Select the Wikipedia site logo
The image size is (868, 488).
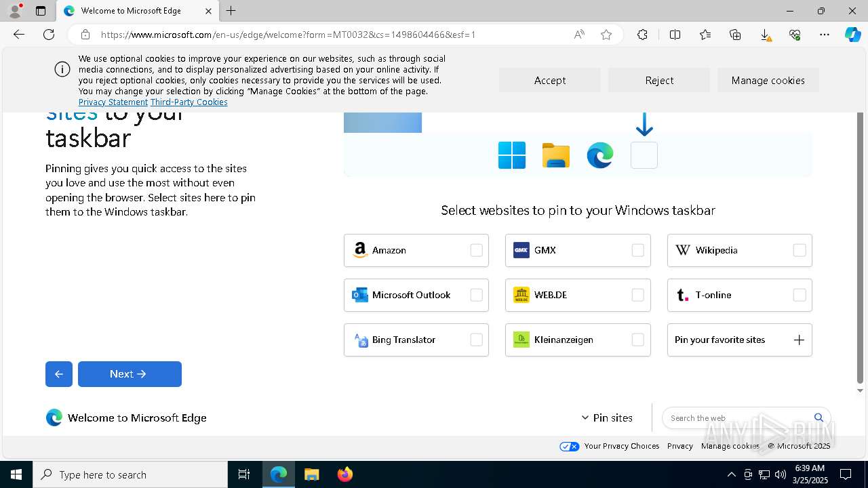(683, 250)
